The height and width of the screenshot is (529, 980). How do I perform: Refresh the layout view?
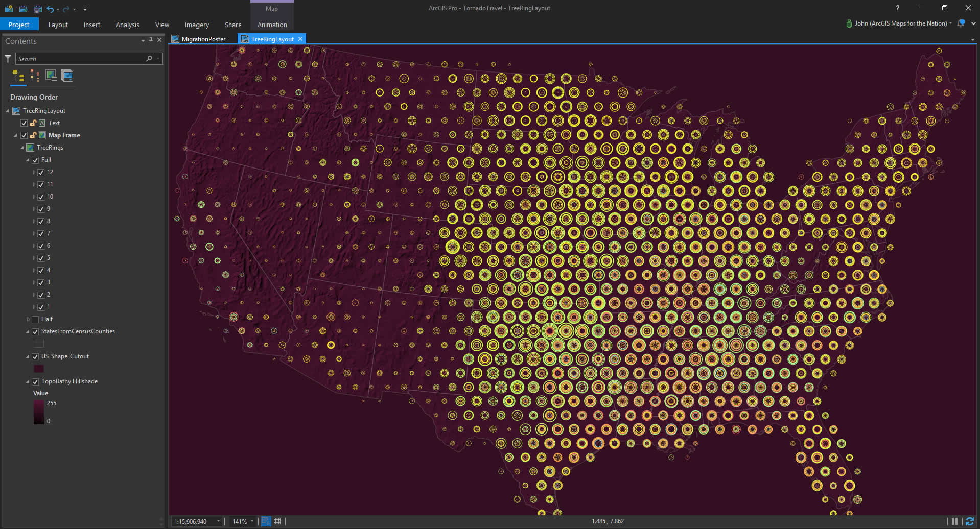(969, 521)
